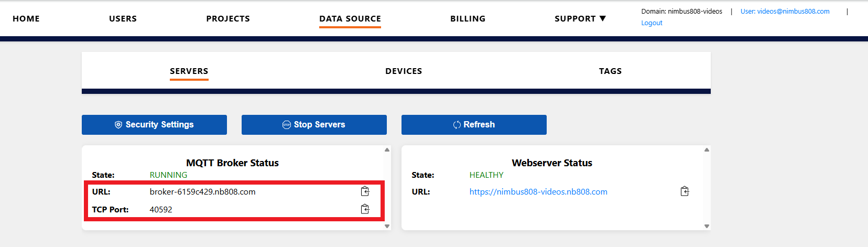This screenshot has height=247, width=868.
Task: Open the USERS menu item
Action: click(123, 19)
